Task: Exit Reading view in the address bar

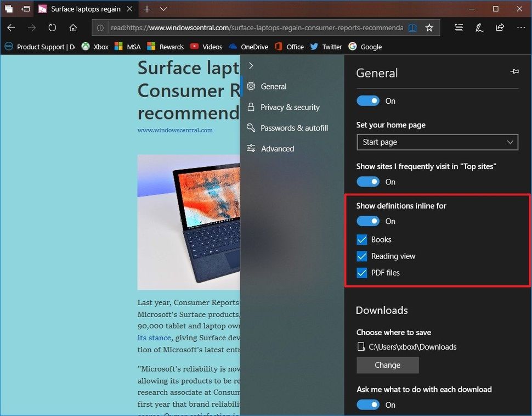Action: point(412,27)
